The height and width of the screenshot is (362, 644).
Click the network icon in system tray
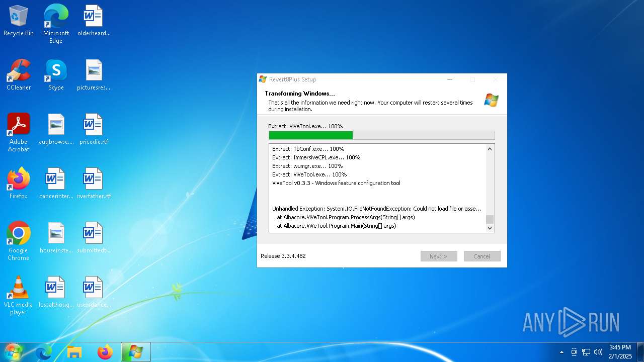[x=586, y=352]
